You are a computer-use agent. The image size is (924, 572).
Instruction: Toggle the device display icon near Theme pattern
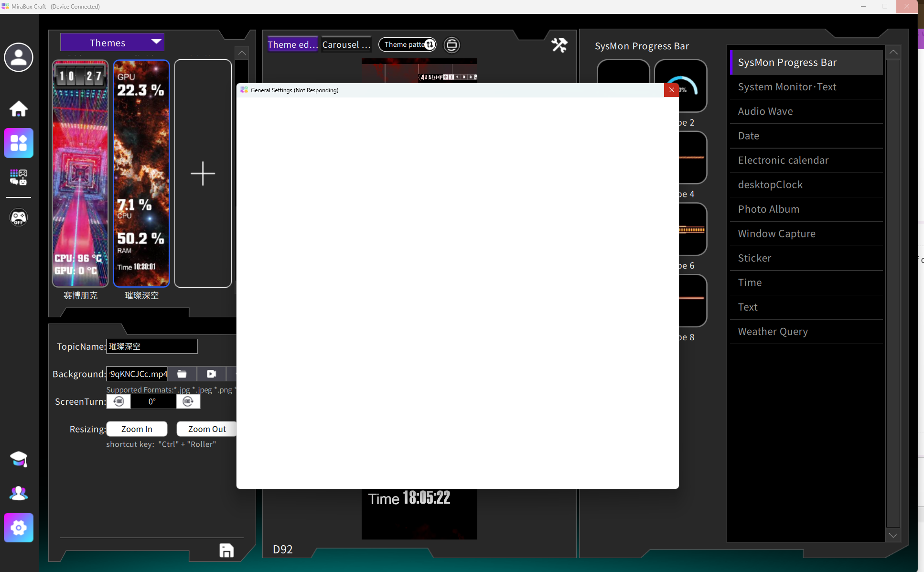coord(451,44)
